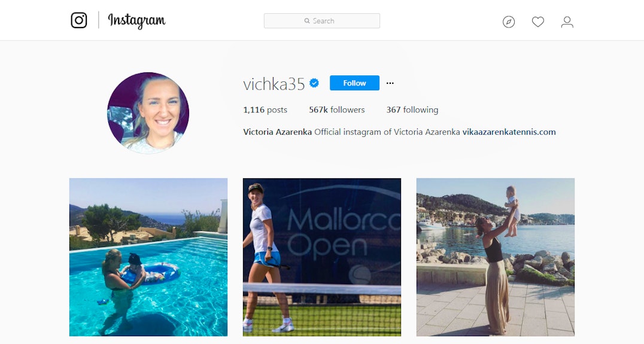Follow the vichka35 account
644x344 pixels.
[354, 83]
